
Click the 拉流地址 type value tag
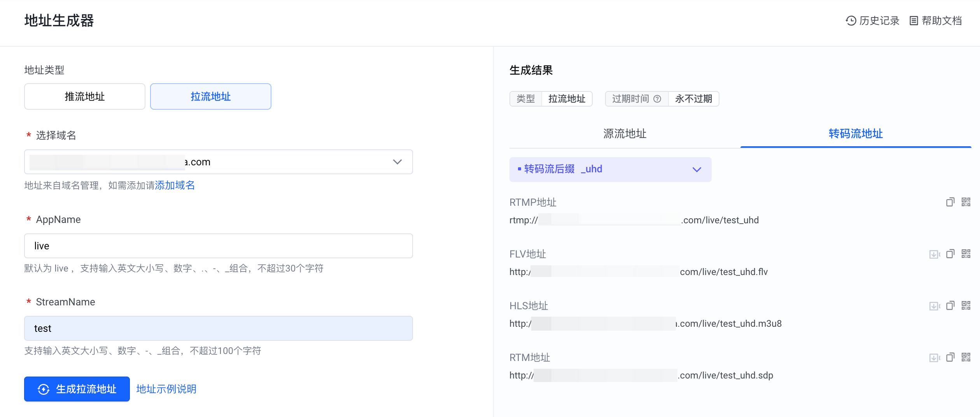(567, 99)
